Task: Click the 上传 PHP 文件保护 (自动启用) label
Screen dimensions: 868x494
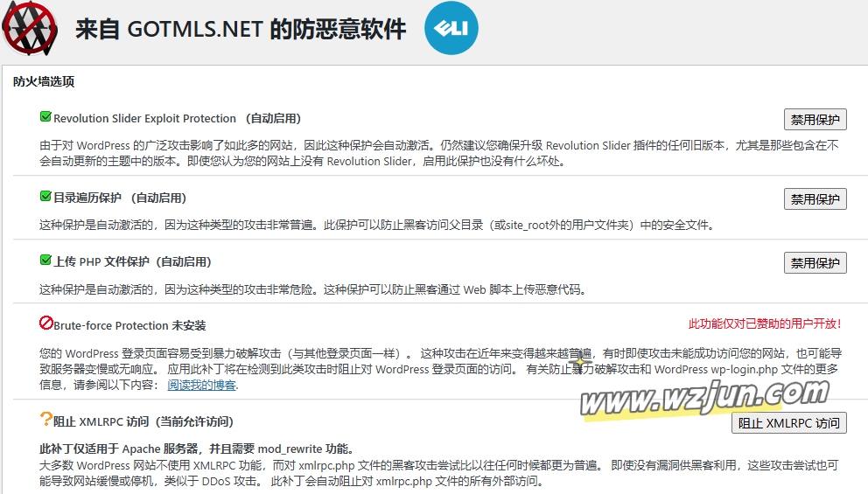Action: pyautogui.click(x=132, y=261)
